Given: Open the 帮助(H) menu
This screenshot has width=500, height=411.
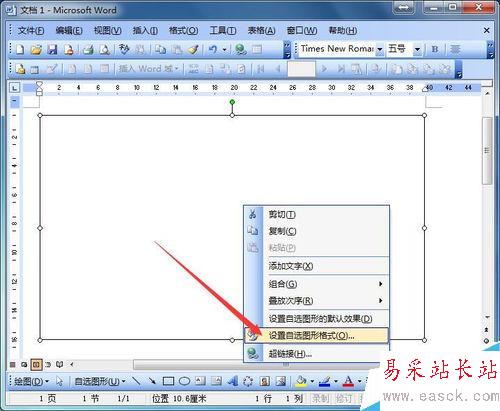Looking at the screenshot, I should 343,31.
